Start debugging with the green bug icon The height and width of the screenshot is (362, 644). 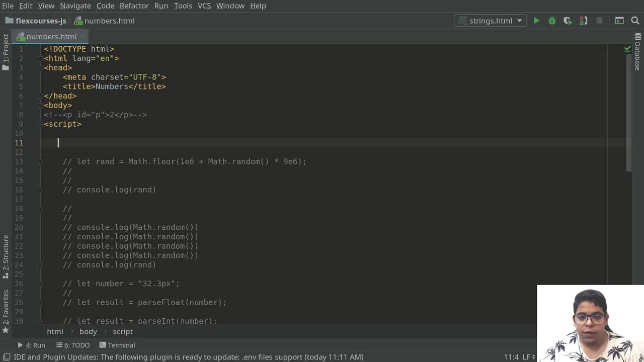[552, 21]
